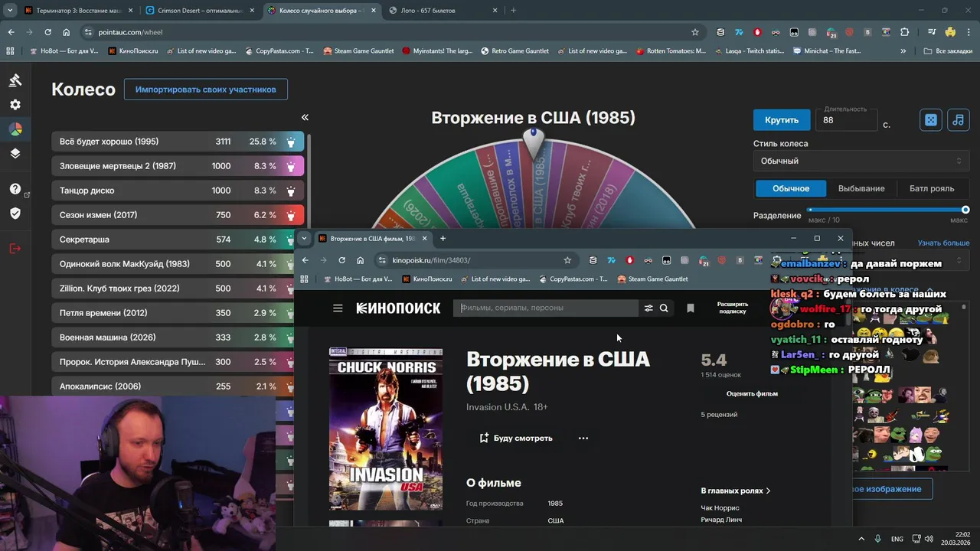Switch to Колесо случайного выбора tab

click(322, 11)
